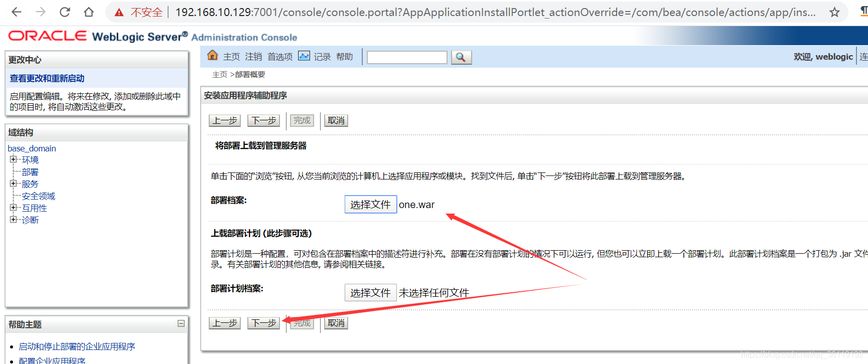Open 配置企业应用程序 help link

pyautogui.click(x=52, y=360)
